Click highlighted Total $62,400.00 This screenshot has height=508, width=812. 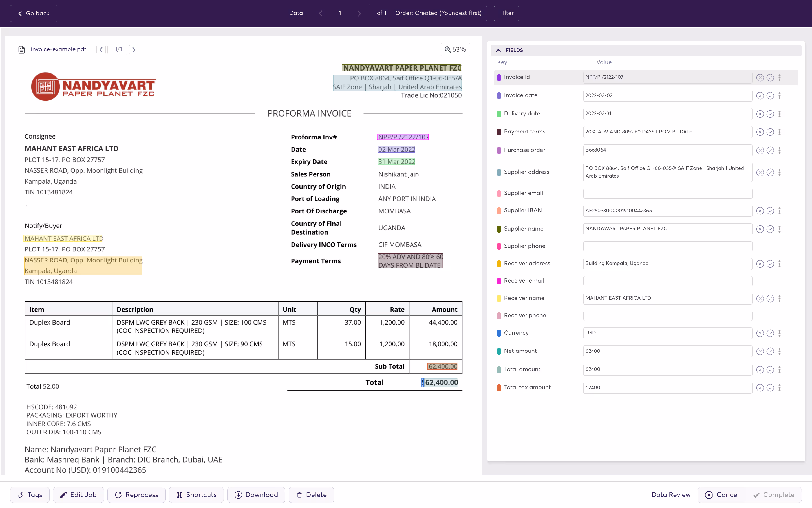click(x=440, y=383)
